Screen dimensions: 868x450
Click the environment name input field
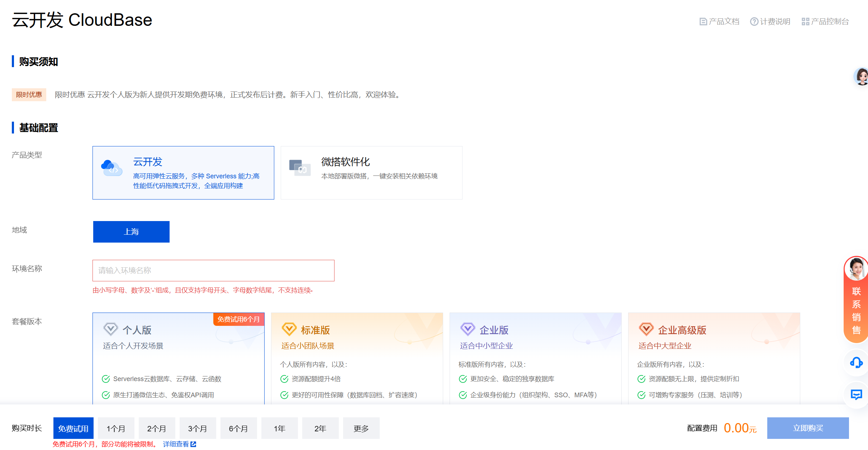tap(213, 271)
